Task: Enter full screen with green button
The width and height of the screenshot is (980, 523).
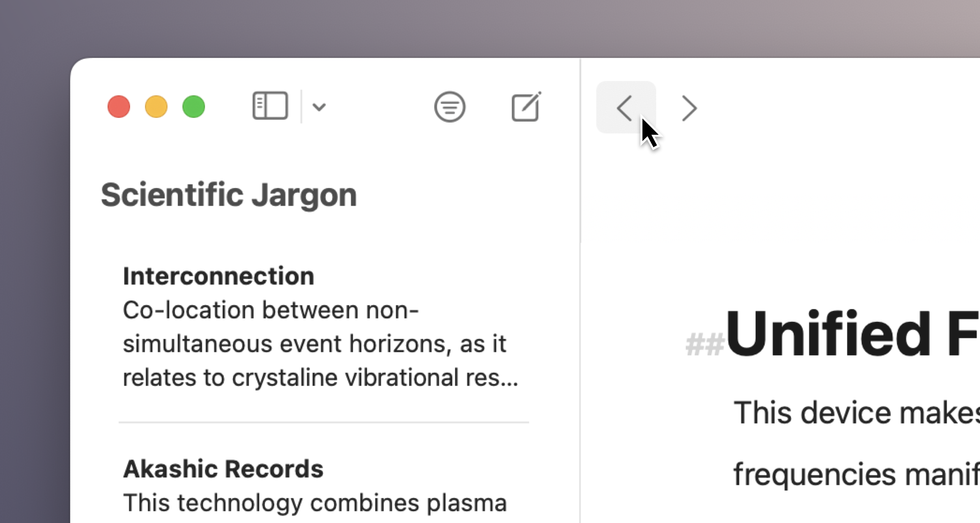Action: (x=194, y=107)
